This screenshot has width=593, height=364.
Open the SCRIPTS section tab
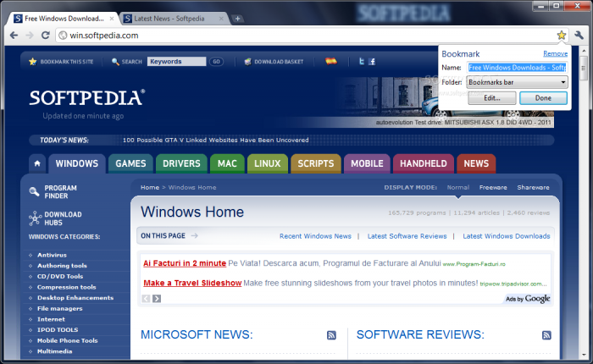pos(316,163)
